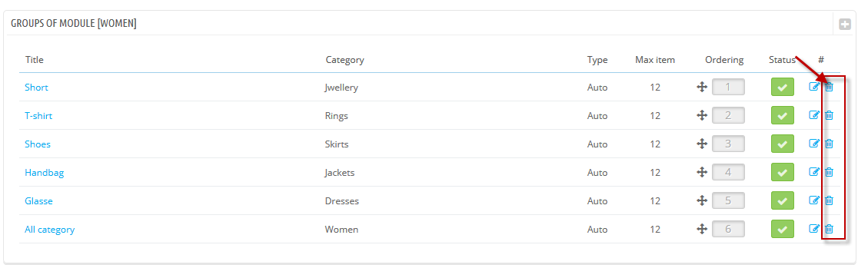868x278 pixels.
Task: Disable the Shoes group status
Action: coord(782,144)
